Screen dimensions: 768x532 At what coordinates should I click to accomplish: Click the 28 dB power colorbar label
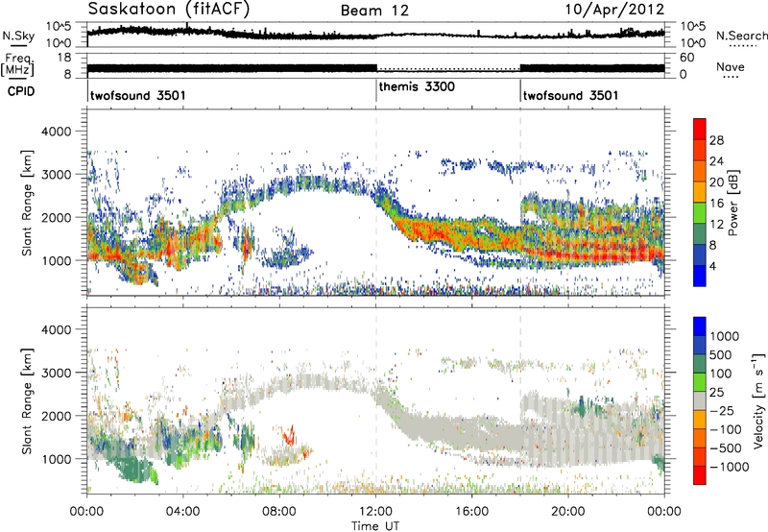[x=716, y=140]
